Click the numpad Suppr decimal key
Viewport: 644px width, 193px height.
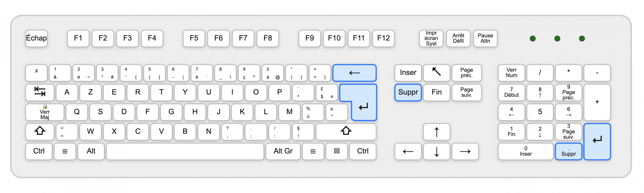click(569, 152)
